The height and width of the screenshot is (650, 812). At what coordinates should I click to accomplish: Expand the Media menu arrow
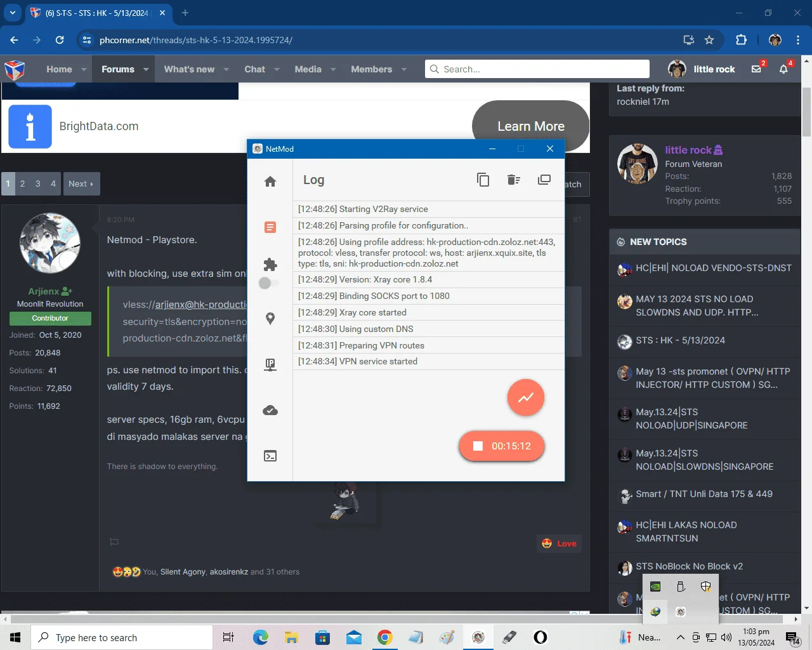333,69
